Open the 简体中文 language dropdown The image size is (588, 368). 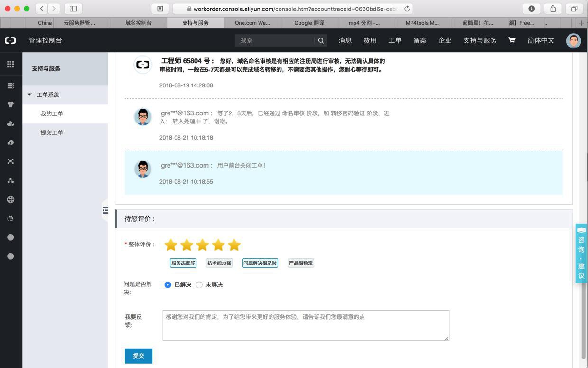pyautogui.click(x=541, y=40)
